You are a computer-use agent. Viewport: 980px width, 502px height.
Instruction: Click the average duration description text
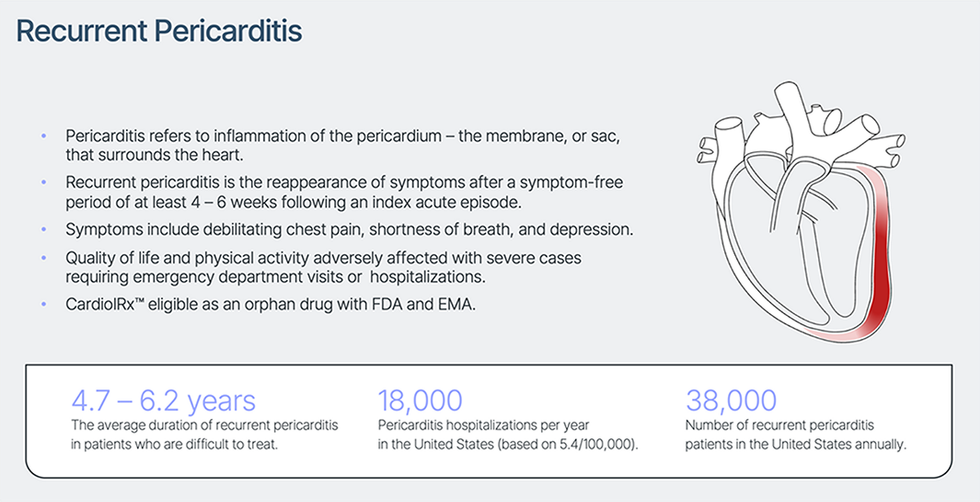pos(204,434)
